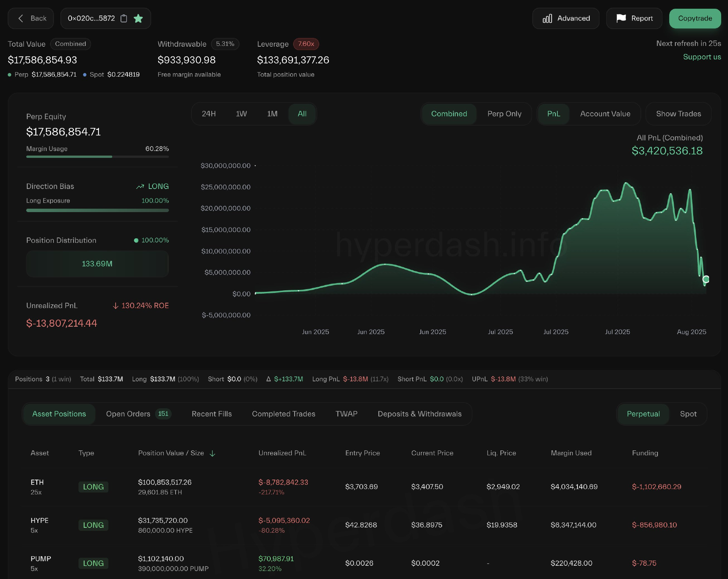Select the 24H time range
Image resolution: width=728 pixels, height=579 pixels.
click(x=209, y=114)
